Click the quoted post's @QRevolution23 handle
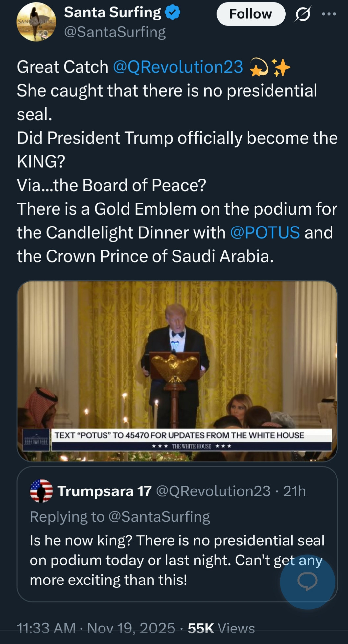The width and height of the screenshot is (348, 644). click(x=213, y=491)
